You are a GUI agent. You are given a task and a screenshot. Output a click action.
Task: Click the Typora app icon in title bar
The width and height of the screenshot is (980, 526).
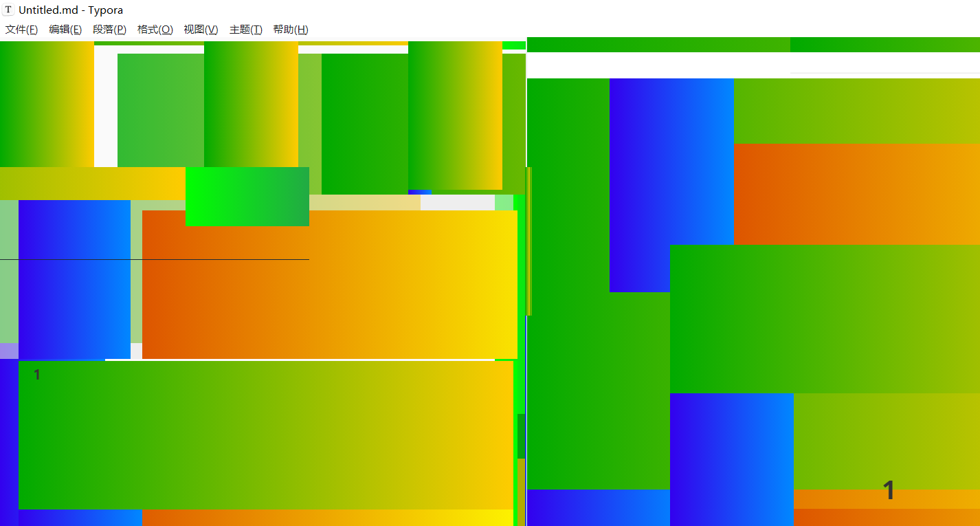pos(8,10)
